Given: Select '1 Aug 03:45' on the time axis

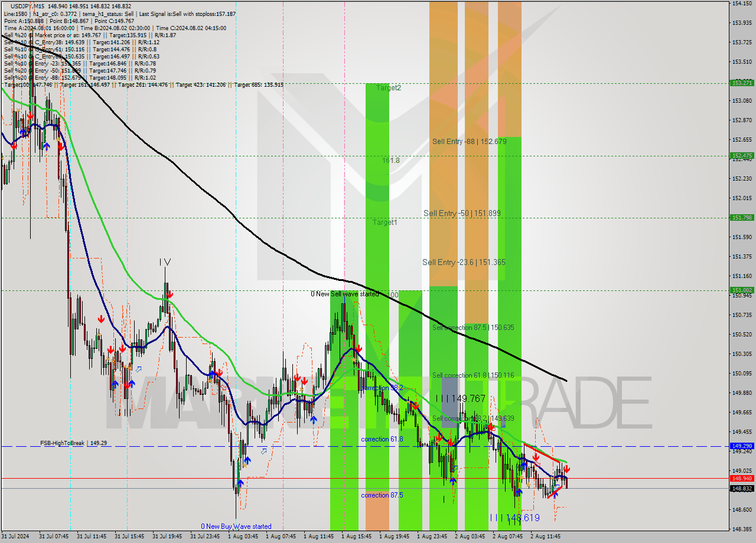Looking at the screenshot, I should click(243, 537).
